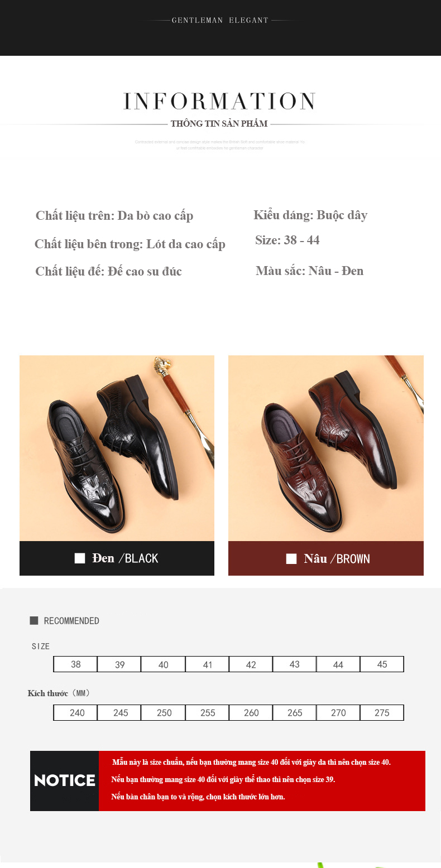Click the gray square next to RECOMMENDED
This screenshot has width=441, height=868.
33,620
